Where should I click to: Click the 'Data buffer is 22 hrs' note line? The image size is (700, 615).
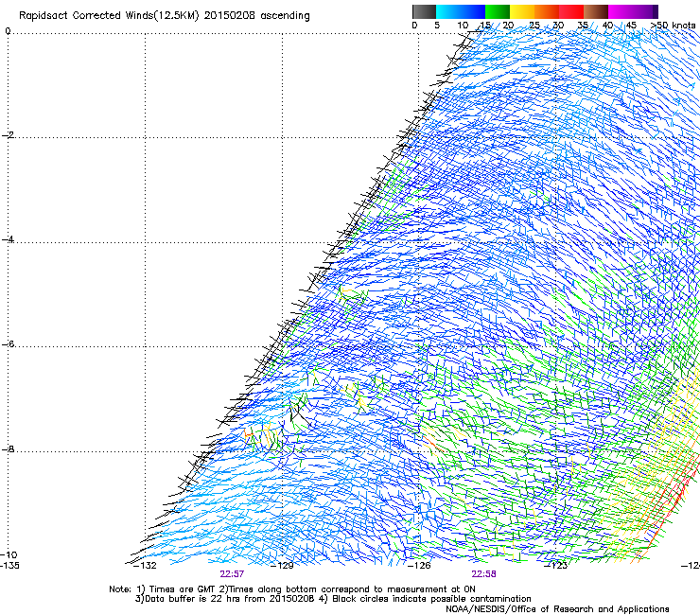pos(333,599)
